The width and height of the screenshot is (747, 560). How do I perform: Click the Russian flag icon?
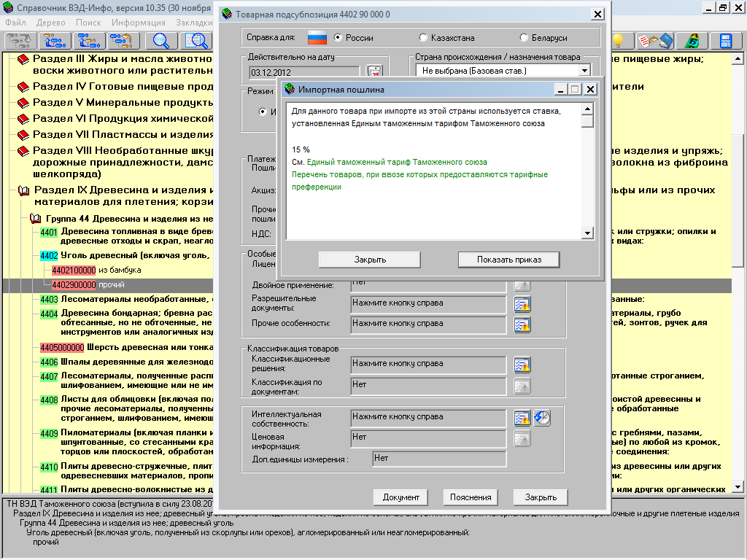coord(317,38)
